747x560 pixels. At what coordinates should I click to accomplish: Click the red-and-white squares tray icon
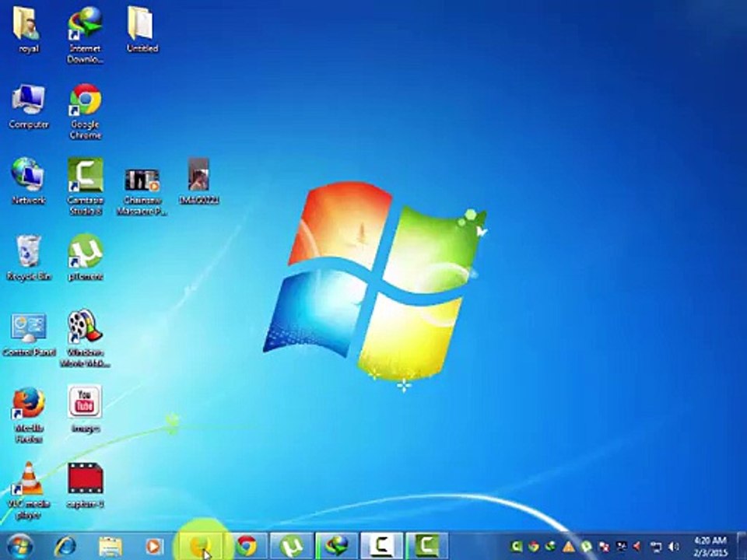(x=604, y=546)
